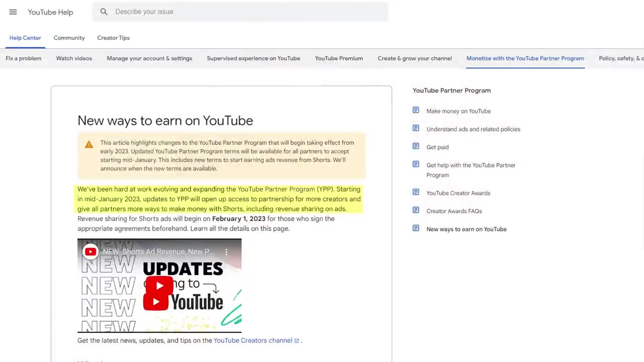
Task: Follow the YouTube Creators channel link
Action: point(253,340)
